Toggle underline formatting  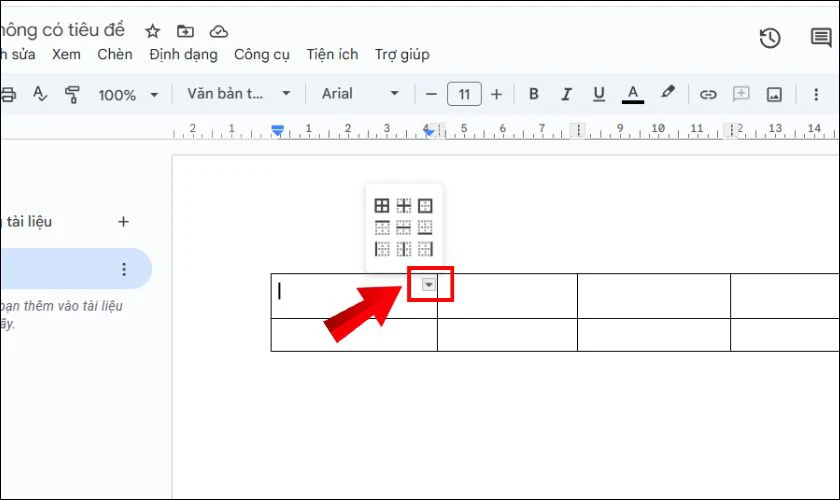coord(599,94)
